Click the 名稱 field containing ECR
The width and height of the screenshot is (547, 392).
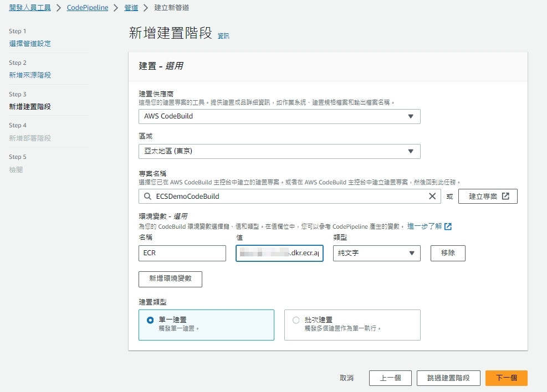point(182,254)
